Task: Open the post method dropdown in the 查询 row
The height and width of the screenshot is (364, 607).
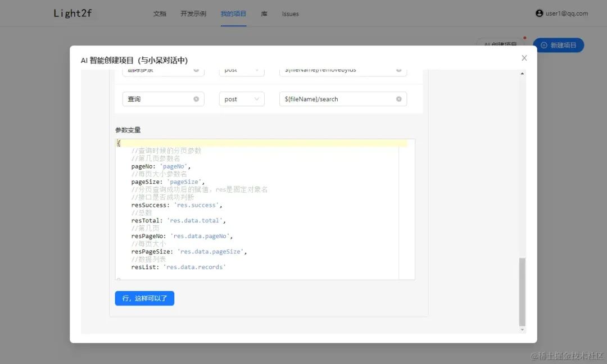Action: click(242, 99)
